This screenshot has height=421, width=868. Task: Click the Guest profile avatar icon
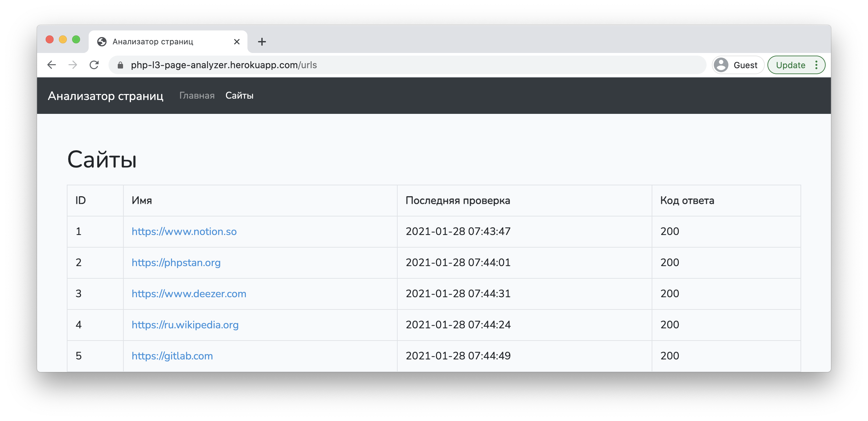tap(721, 65)
